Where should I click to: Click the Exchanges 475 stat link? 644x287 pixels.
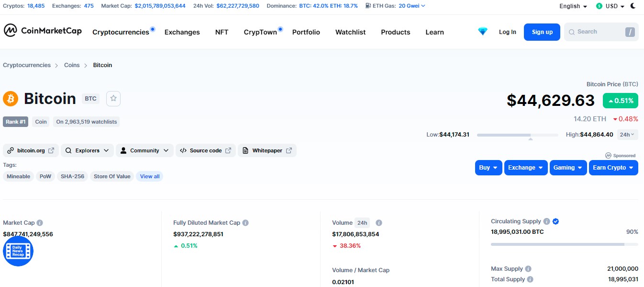tap(89, 6)
